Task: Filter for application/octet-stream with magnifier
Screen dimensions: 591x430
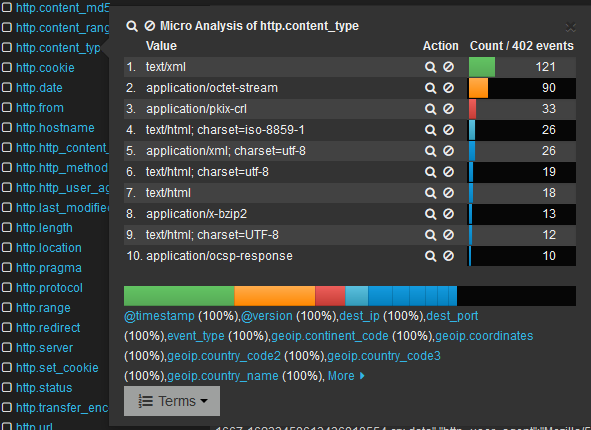Action: pyautogui.click(x=430, y=88)
